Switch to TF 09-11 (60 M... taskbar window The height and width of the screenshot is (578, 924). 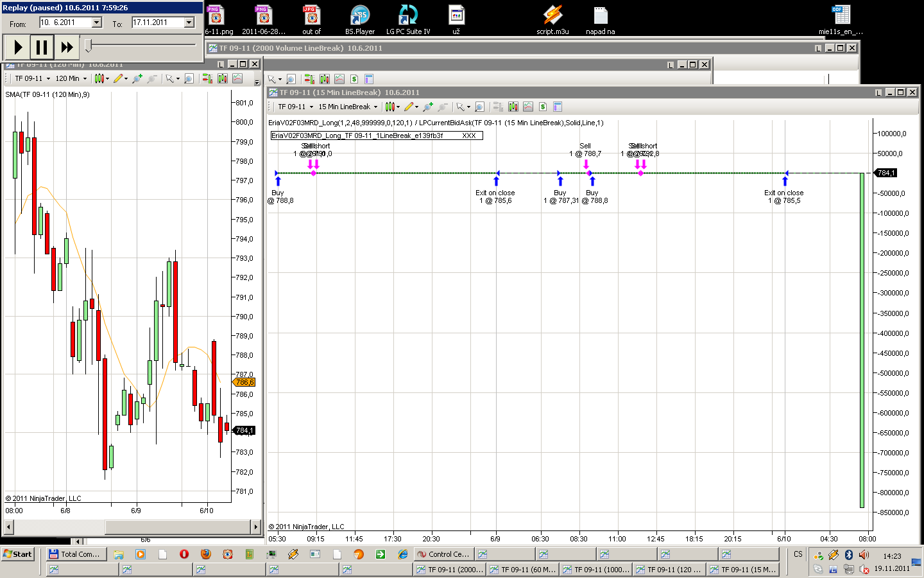tap(522, 569)
